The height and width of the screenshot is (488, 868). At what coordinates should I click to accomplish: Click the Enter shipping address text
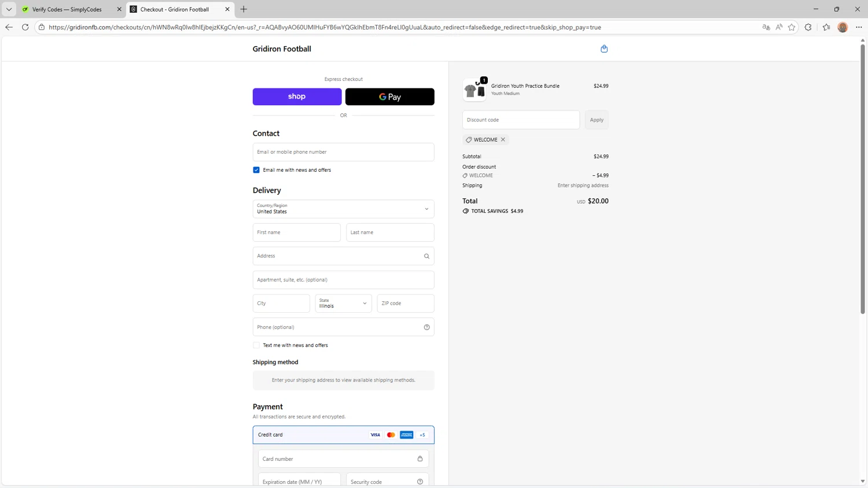(583, 186)
